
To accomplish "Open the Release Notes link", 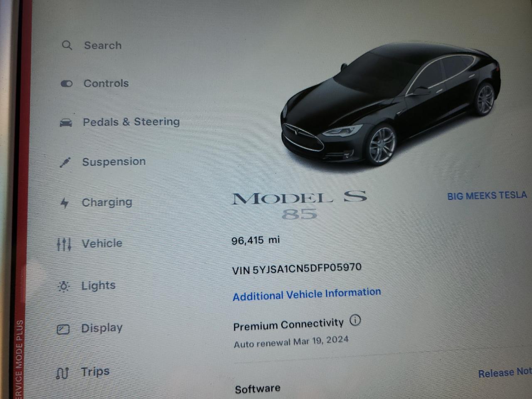I will coord(505,372).
